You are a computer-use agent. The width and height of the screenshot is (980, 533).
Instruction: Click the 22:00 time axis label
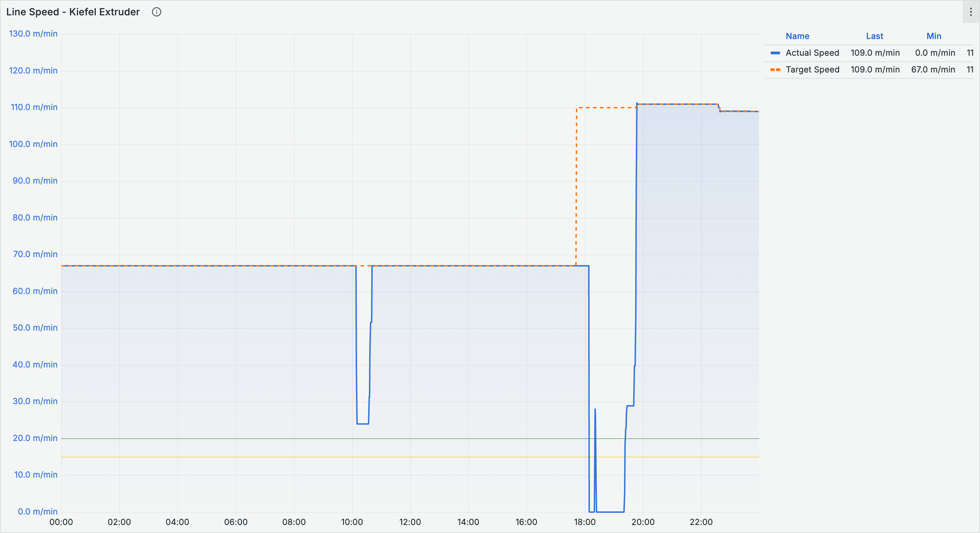(701, 522)
